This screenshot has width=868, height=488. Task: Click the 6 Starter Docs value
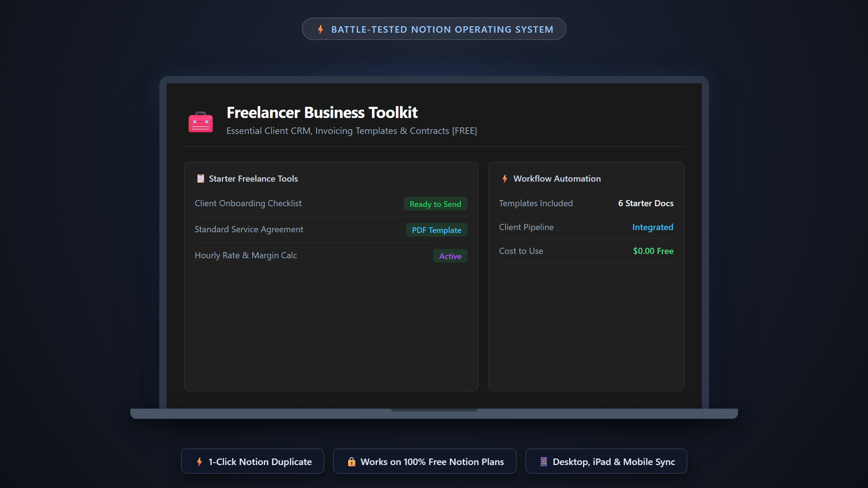pos(646,203)
